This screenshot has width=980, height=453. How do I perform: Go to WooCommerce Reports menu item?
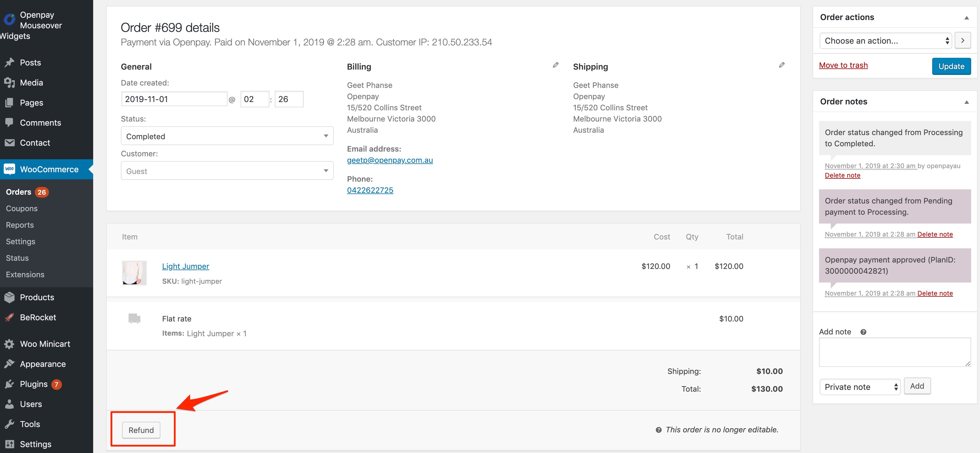coord(20,225)
